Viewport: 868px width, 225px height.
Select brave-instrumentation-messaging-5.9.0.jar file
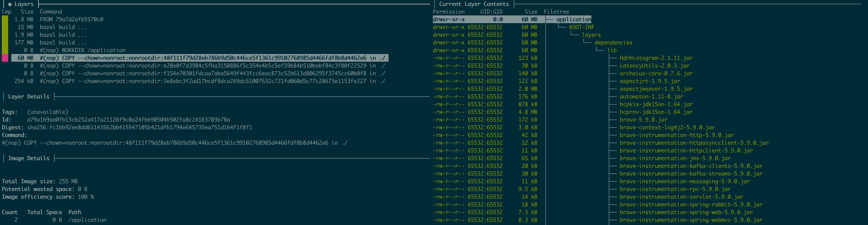[685, 181]
